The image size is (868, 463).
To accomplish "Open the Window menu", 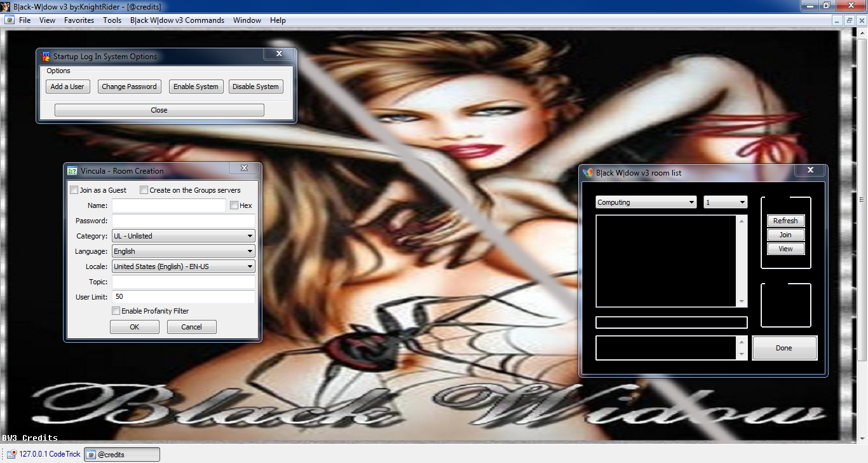I will 247,20.
